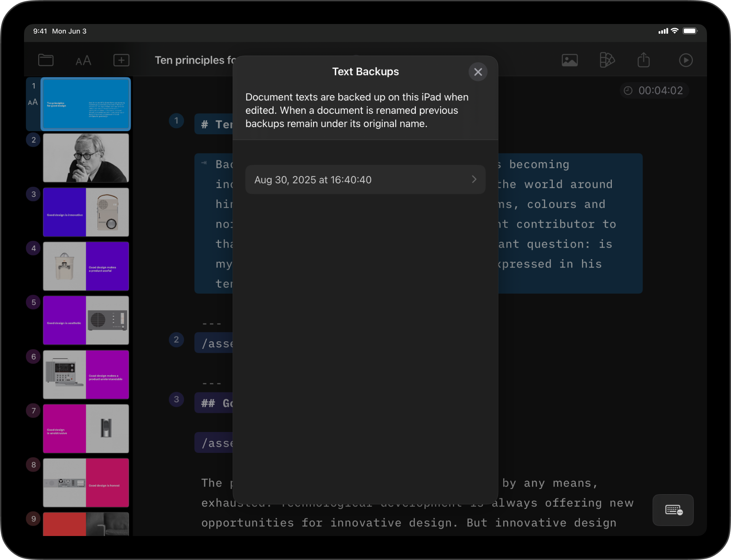This screenshot has width=731, height=560.
Task: Tap the clock icon beside the timer
Action: 628,90
